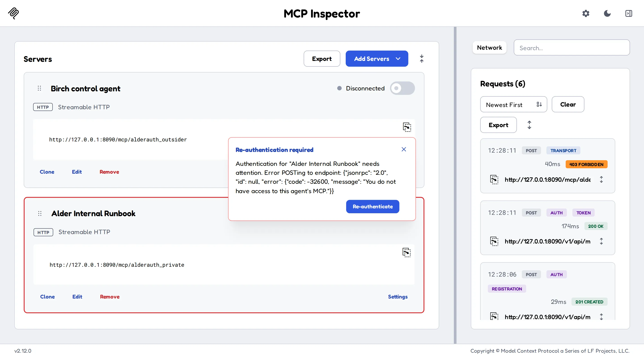Click the v2.12.0 version label
The height and width of the screenshot is (358, 644).
[23, 351]
